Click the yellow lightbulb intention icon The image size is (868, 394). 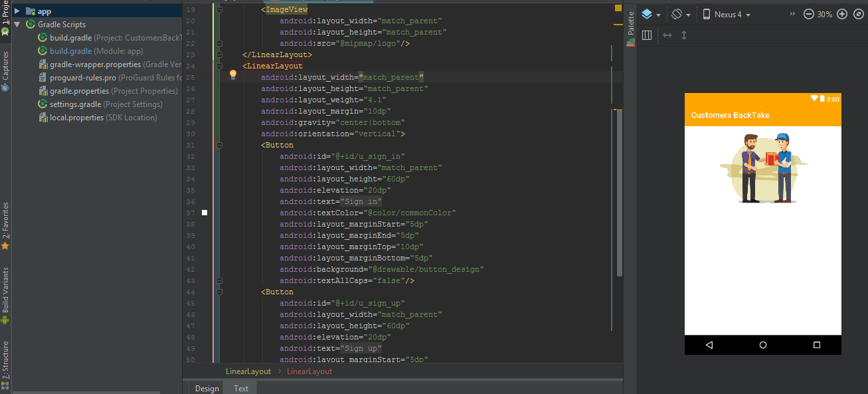(x=232, y=74)
